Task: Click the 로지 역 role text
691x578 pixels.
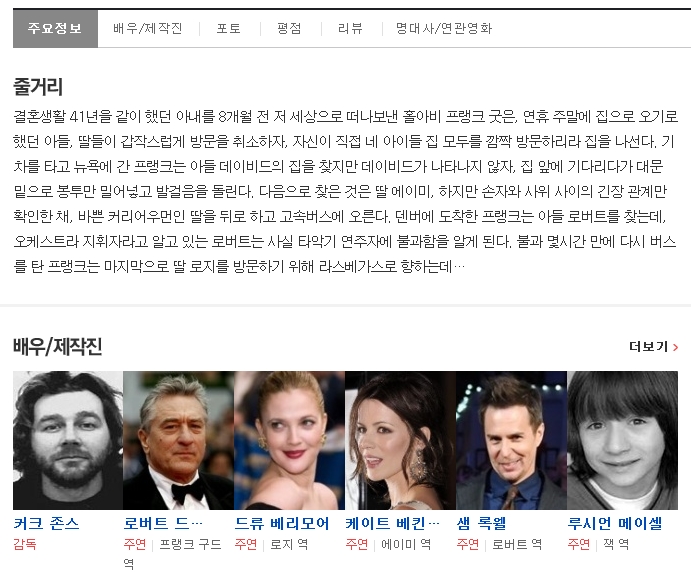Action: 289,545
